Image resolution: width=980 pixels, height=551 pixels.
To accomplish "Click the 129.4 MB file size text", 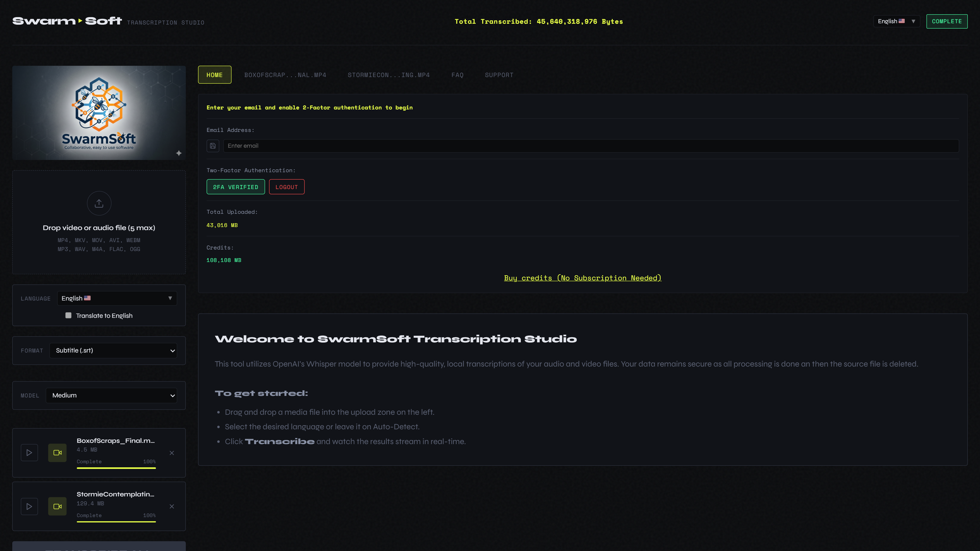I will 90,503.
